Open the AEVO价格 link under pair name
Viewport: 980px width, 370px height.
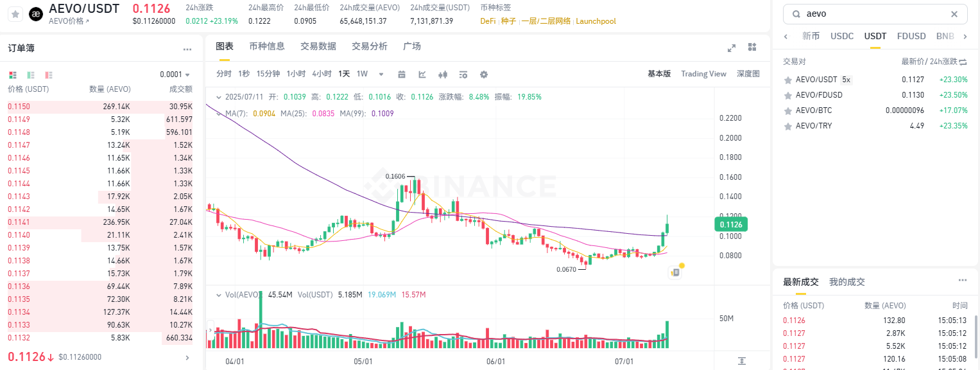69,21
